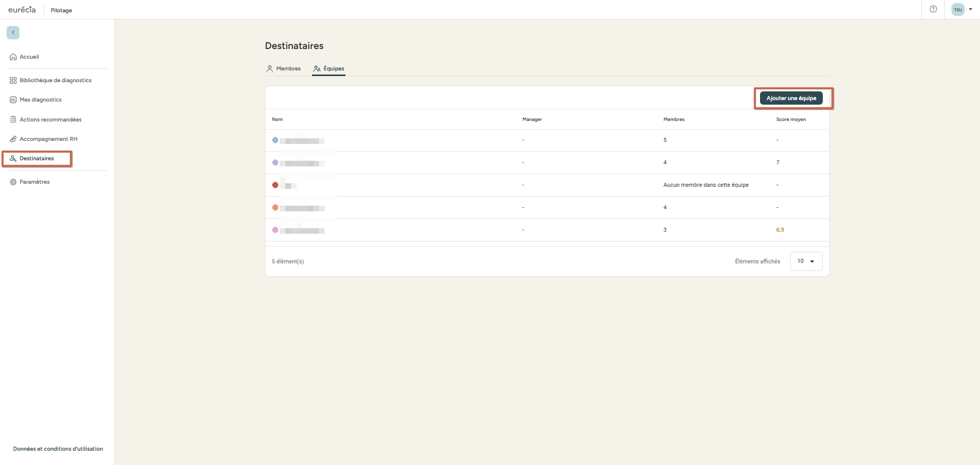Select the Équipes tab
Screen dimensions: 980x465
pos(329,69)
